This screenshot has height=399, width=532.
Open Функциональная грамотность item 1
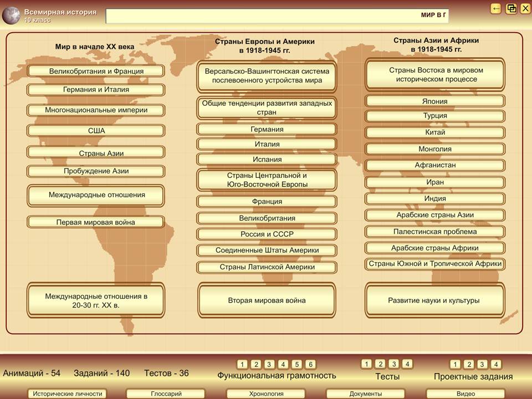click(x=242, y=365)
